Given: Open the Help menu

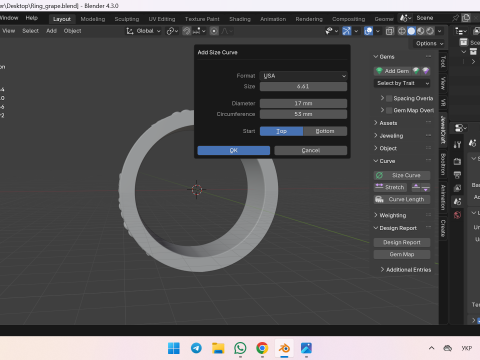Looking at the screenshot, I should [32, 18].
